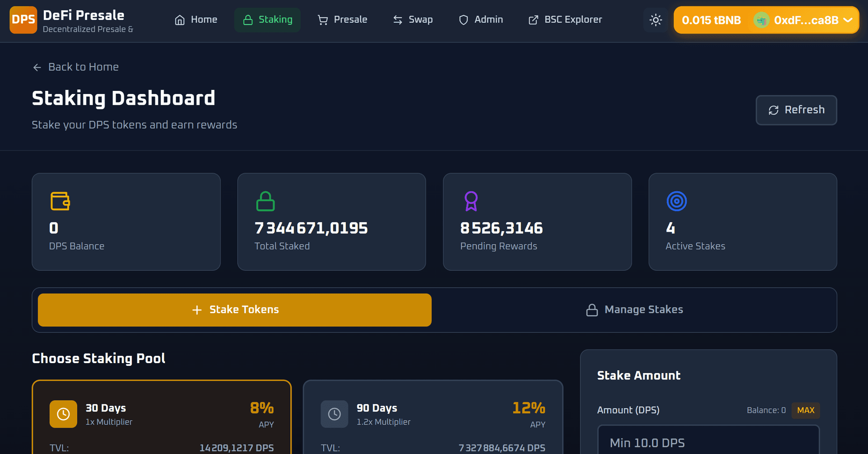Expand the 0xdF...ca8B wallet dropdown

(x=848, y=20)
